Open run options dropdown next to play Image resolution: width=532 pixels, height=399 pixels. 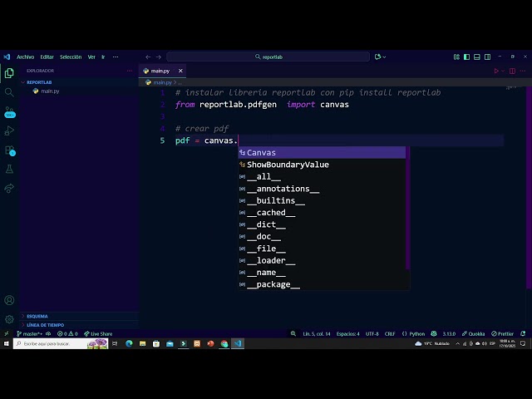click(503, 71)
